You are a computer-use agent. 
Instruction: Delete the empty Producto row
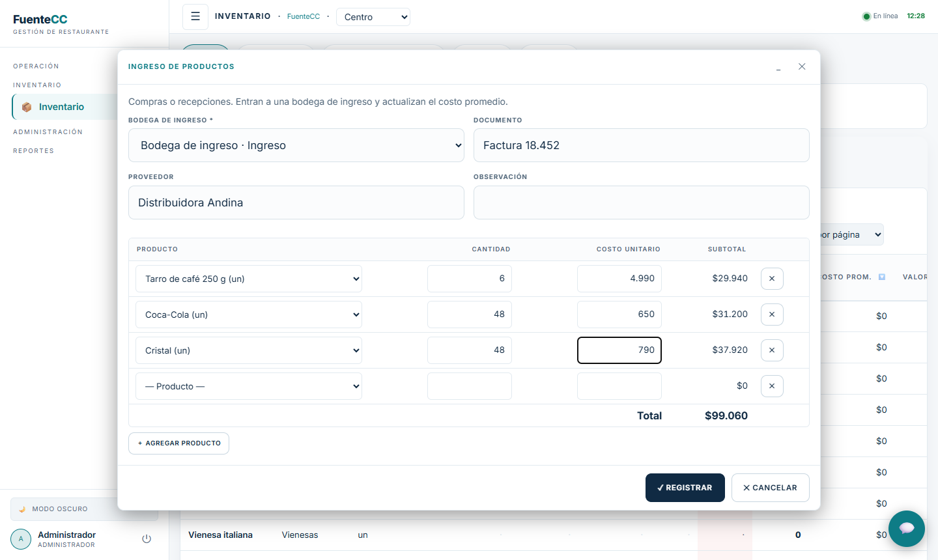(772, 386)
